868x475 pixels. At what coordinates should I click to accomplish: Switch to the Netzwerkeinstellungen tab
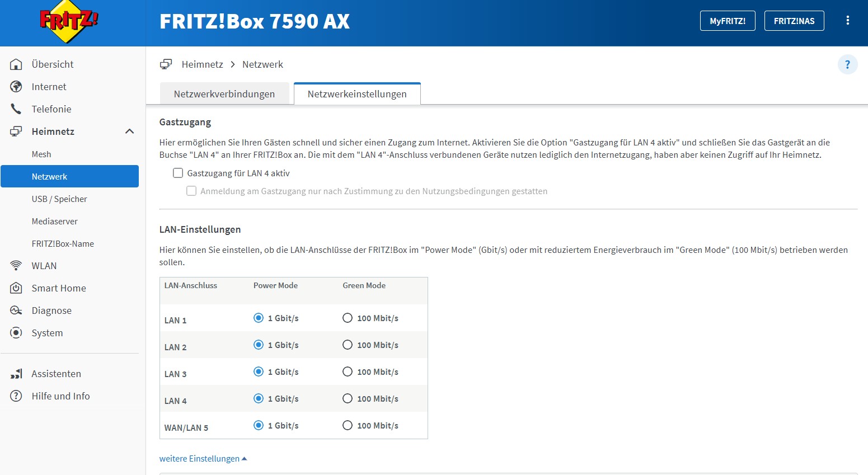pos(357,94)
